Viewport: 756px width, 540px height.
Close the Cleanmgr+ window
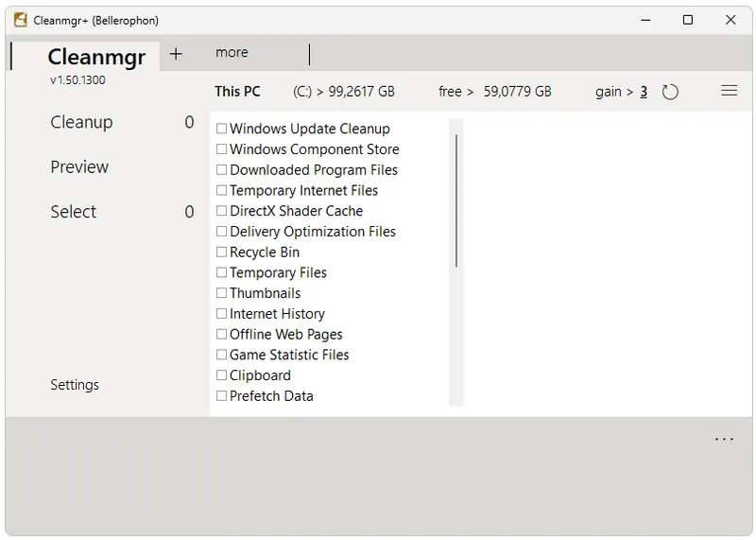click(x=730, y=20)
